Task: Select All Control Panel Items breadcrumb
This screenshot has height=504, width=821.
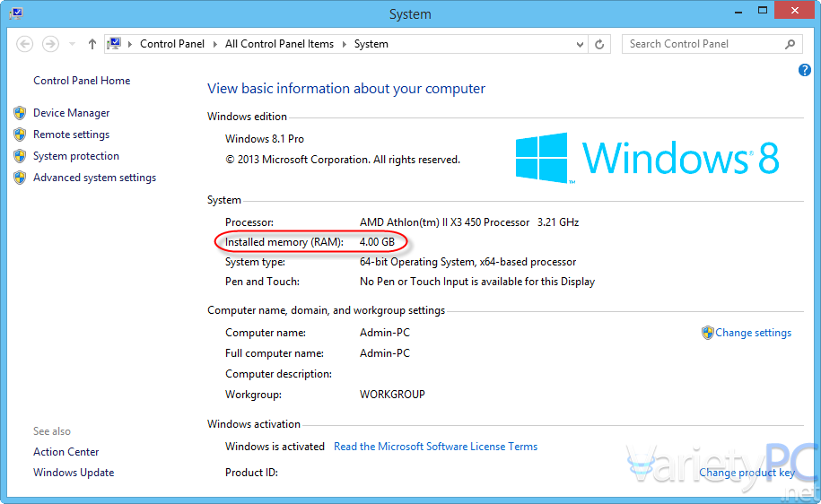Action: point(279,44)
